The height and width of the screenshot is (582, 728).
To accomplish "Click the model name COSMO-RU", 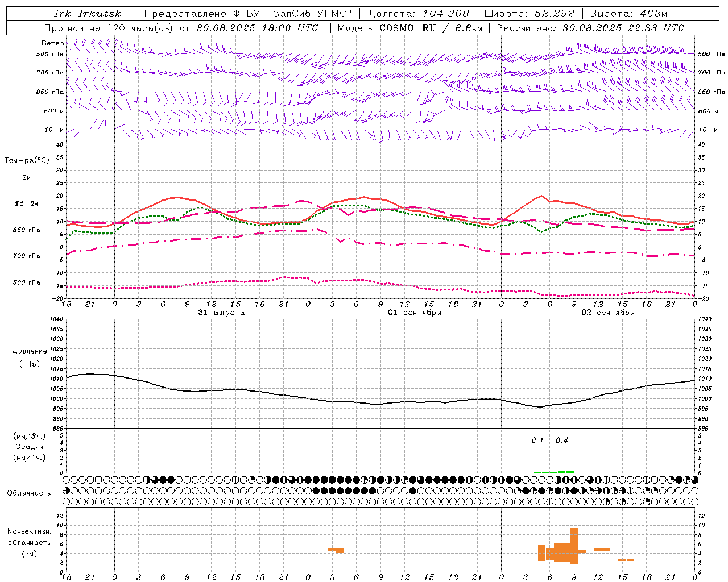I will click(x=408, y=28).
